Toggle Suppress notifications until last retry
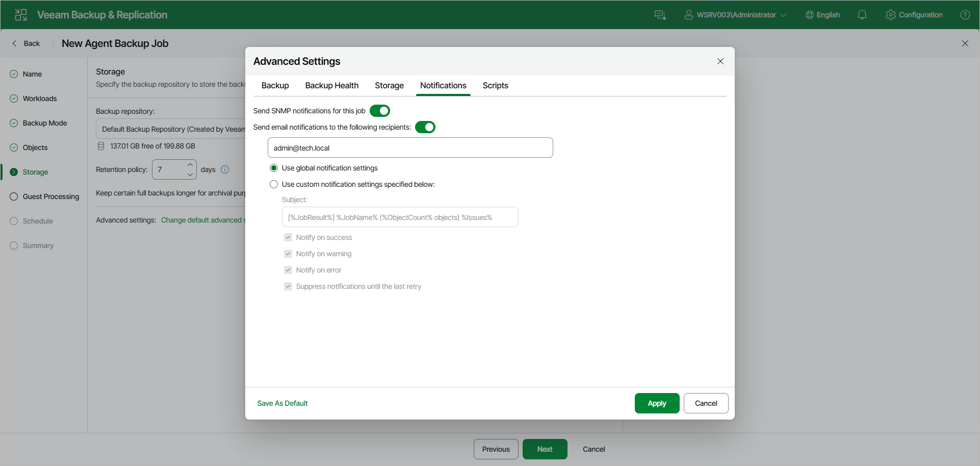Image resolution: width=980 pixels, height=466 pixels. 288,286
